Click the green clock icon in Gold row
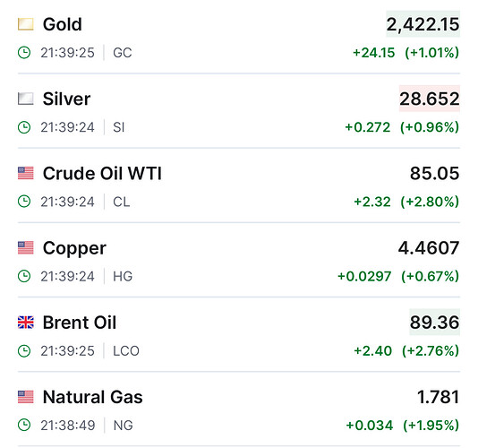 (x=24, y=53)
